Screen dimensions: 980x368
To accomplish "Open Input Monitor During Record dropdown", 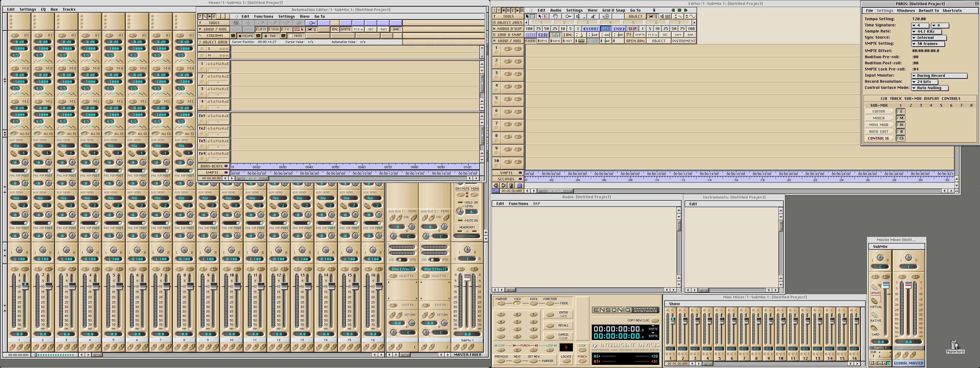I will tap(939, 76).
